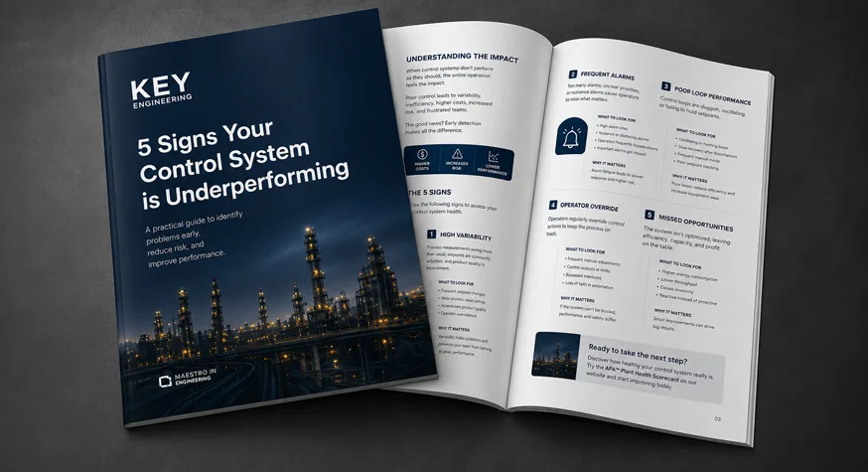Viewport: 868px width, 472px height.
Task: Click the "APA Plant Health Scorecard" bold text
Action: click(641, 373)
